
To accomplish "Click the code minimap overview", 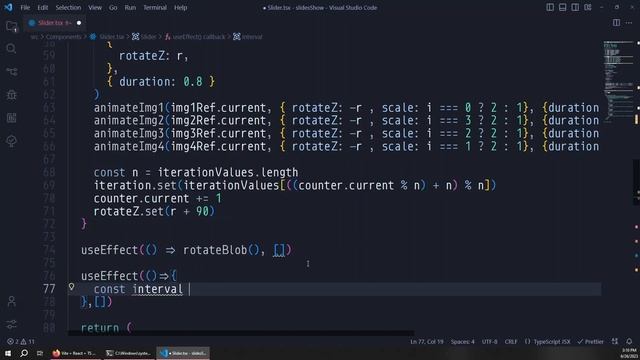I will [619, 82].
